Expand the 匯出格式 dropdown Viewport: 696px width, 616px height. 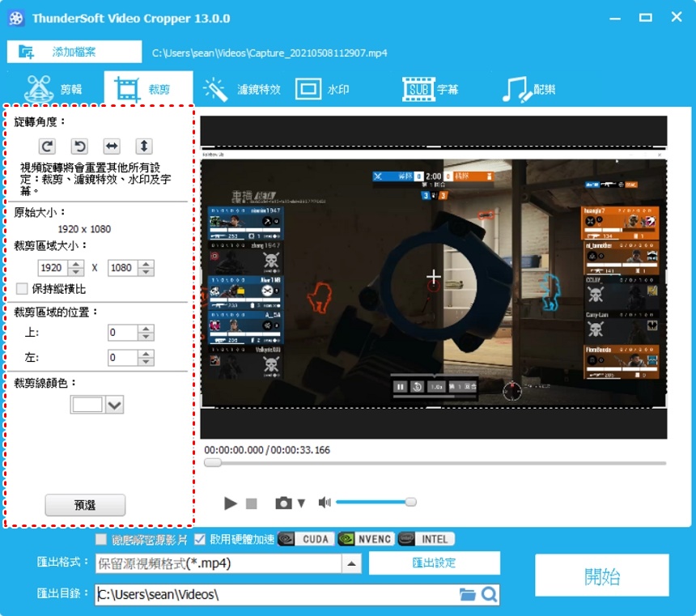(x=351, y=564)
